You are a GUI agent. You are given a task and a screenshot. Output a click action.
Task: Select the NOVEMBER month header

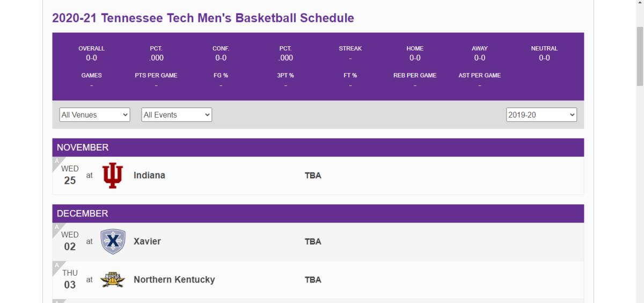coord(83,148)
